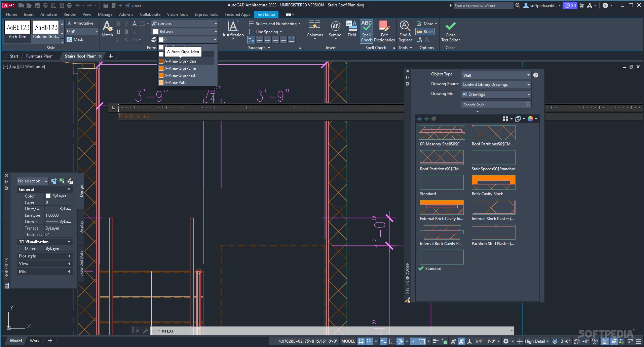
Task: Insert a Field
Action: tap(352, 29)
